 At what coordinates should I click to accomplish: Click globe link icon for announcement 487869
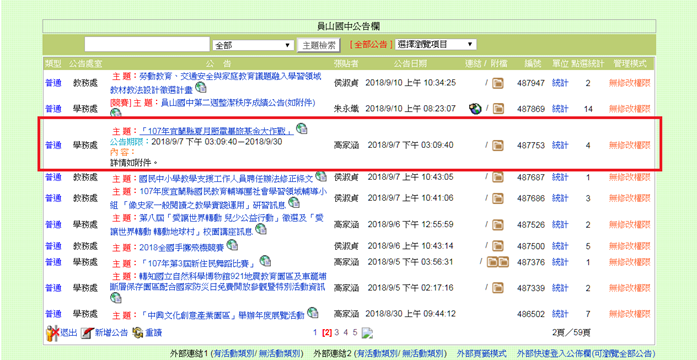coord(475,108)
